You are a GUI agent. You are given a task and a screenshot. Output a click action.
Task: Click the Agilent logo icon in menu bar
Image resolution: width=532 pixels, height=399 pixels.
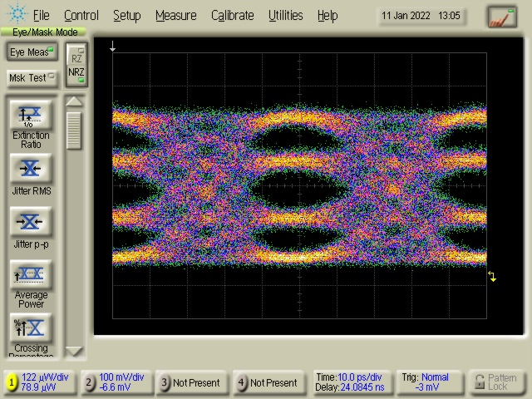[17, 15]
